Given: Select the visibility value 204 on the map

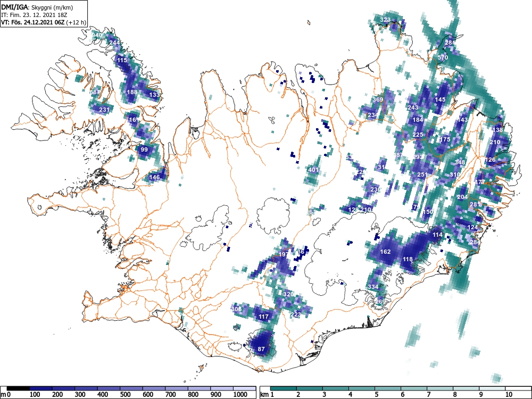Looking at the screenshot, I should [x=463, y=197].
